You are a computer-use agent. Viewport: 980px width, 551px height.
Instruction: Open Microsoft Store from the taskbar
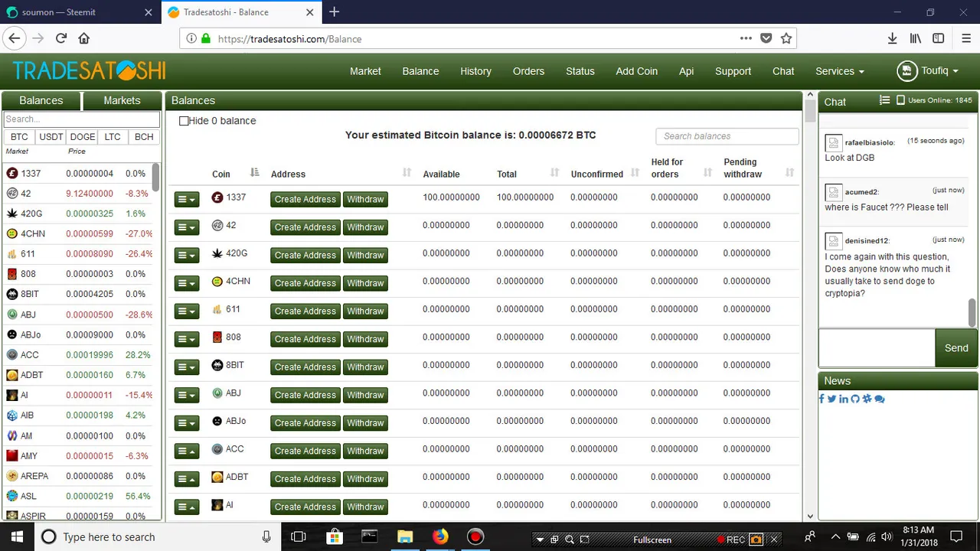pos(335,536)
